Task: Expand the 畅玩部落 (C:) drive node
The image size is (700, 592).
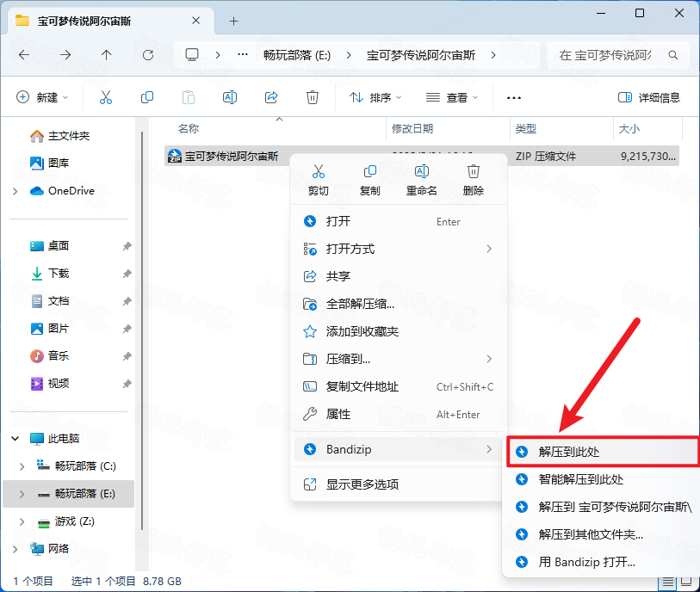Action: click(x=22, y=466)
